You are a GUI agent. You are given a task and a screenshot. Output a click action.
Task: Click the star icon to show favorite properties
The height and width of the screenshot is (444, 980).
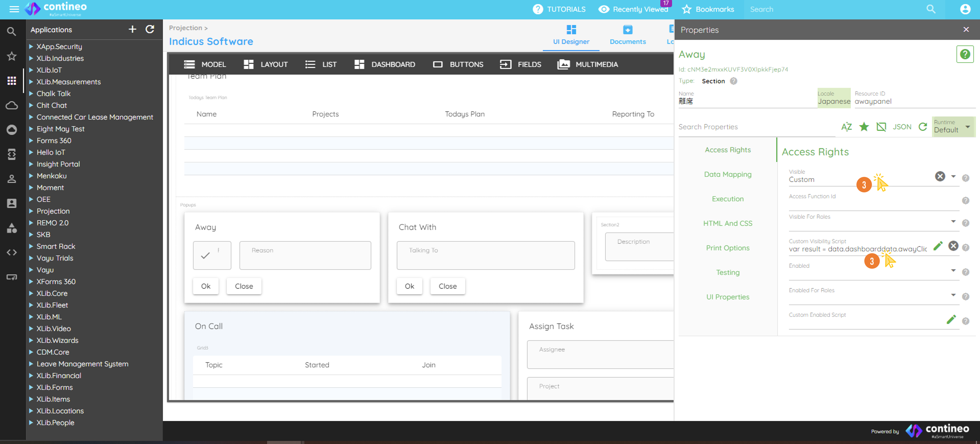click(864, 126)
